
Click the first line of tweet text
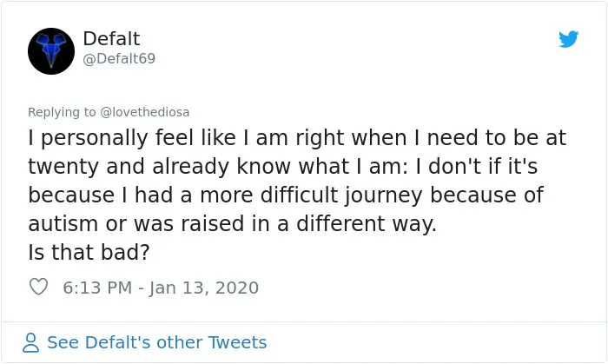(x=297, y=138)
